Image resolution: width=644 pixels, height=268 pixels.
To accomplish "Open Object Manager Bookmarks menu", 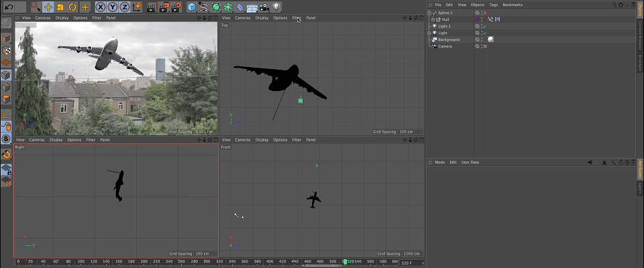I will click(513, 5).
